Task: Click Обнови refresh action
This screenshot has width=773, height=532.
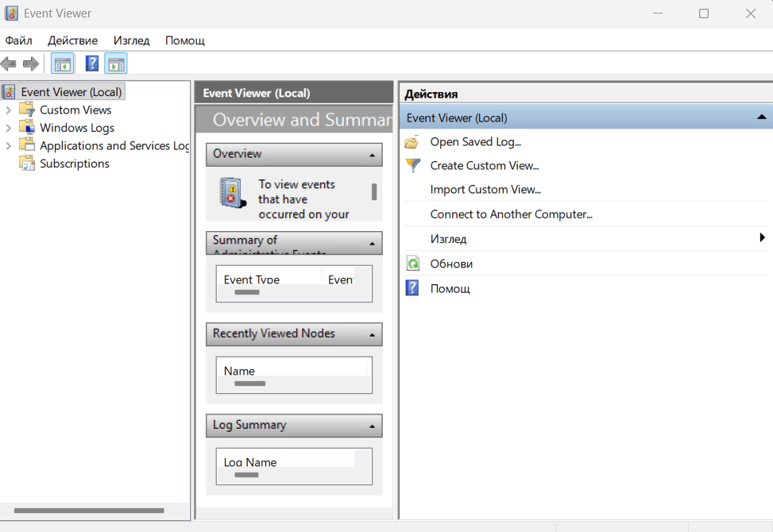Action: pos(451,264)
